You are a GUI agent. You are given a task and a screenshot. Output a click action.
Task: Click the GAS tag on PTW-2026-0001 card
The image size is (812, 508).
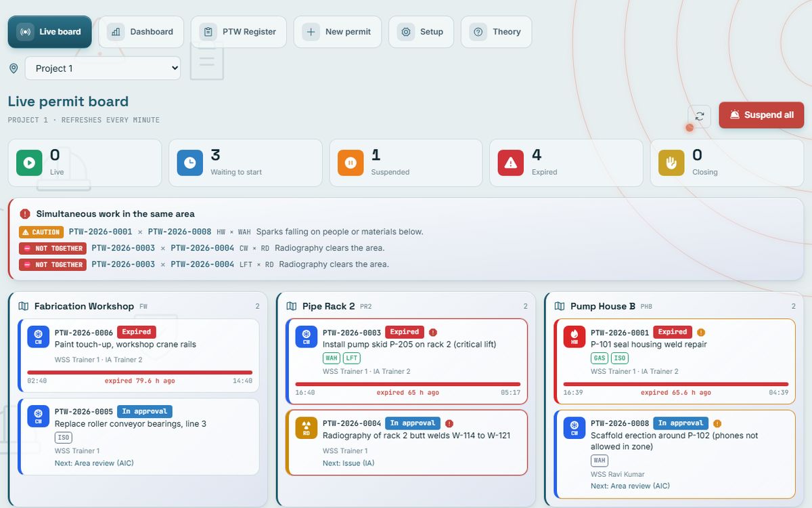click(x=600, y=358)
